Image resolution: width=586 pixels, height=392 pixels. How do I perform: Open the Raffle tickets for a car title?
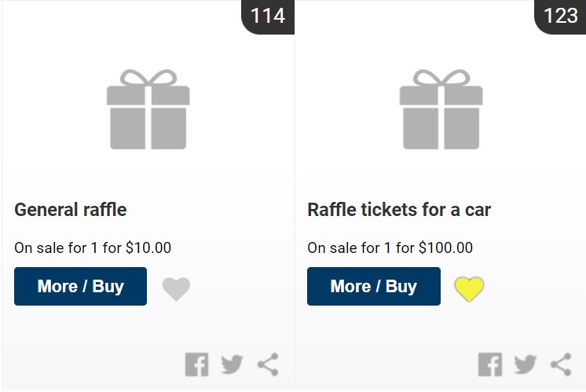click(x=398, y=210)
